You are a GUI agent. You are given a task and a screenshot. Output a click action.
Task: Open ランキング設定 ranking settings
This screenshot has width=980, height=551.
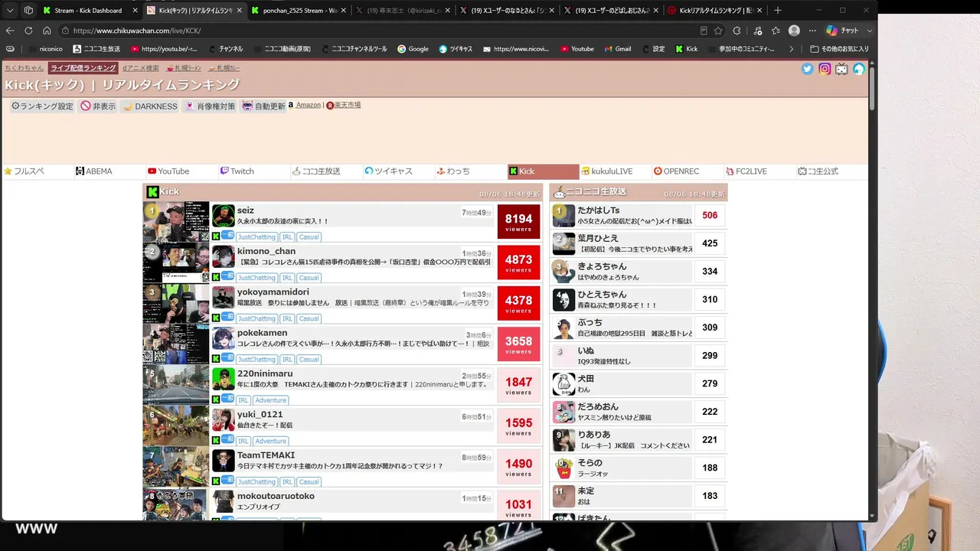point(42,106)
